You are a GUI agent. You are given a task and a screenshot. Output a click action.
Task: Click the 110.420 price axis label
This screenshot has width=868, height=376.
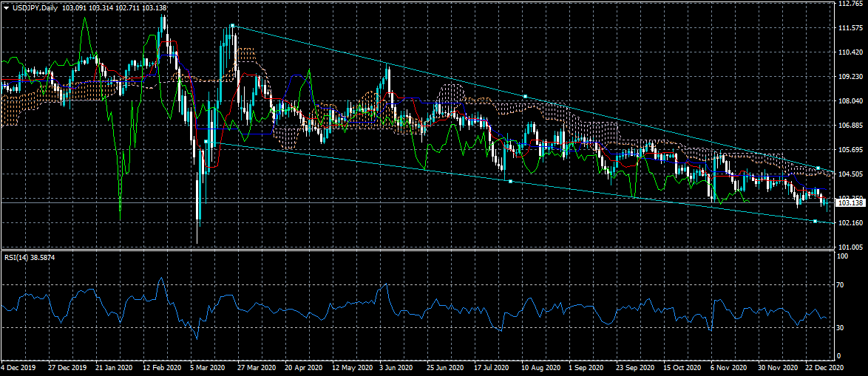coord(851,52)
